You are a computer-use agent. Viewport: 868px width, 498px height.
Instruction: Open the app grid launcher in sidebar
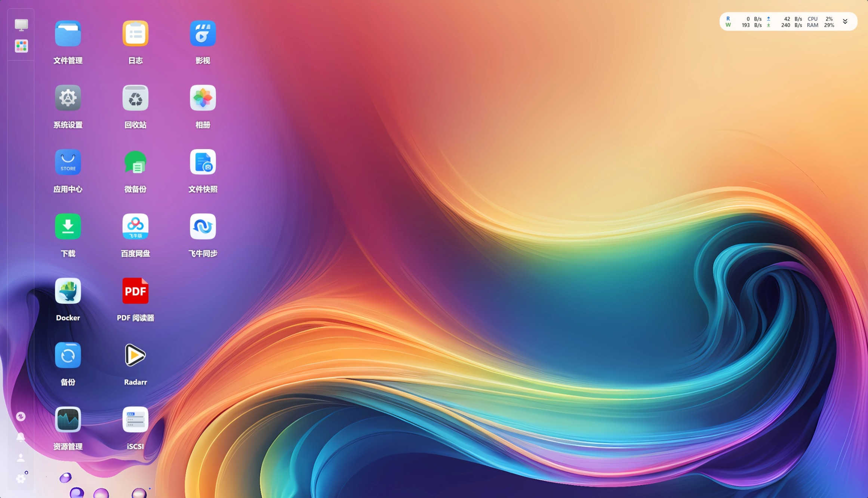pyautogui.click(x=21, y=46)
